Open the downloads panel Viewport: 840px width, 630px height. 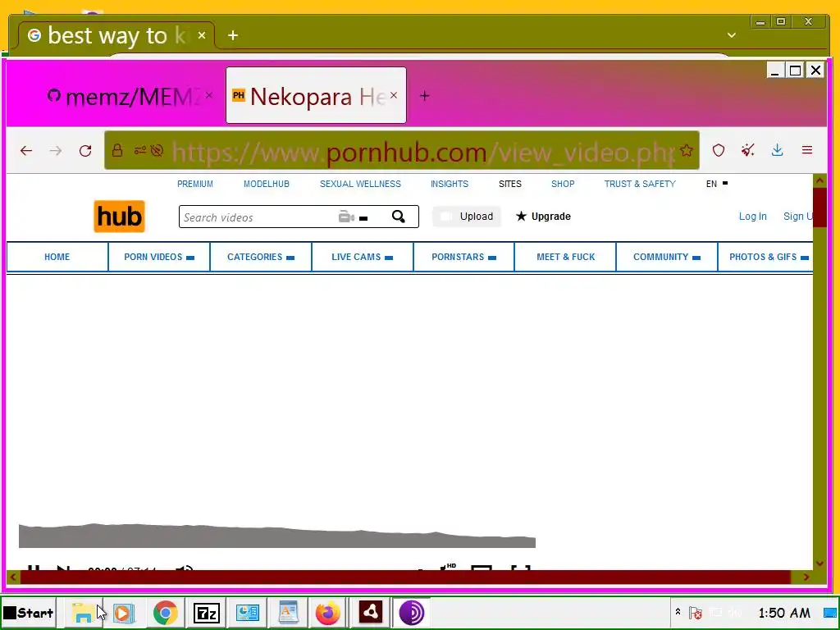(778, 151)
